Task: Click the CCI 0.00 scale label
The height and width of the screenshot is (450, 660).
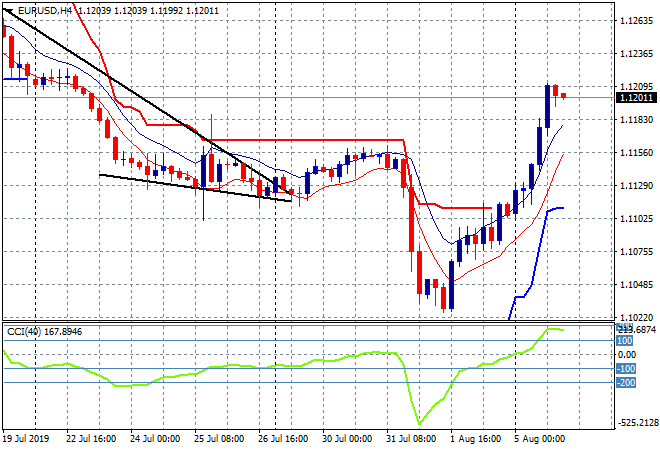Action: (x=627, y=355)
